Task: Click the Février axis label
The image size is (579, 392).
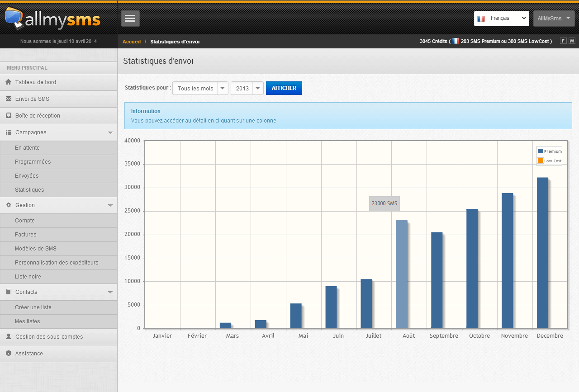Action: coord(197,336)
